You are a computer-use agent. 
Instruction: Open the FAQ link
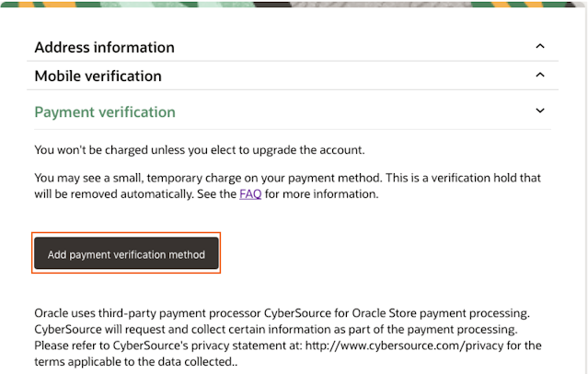point(250,194)
